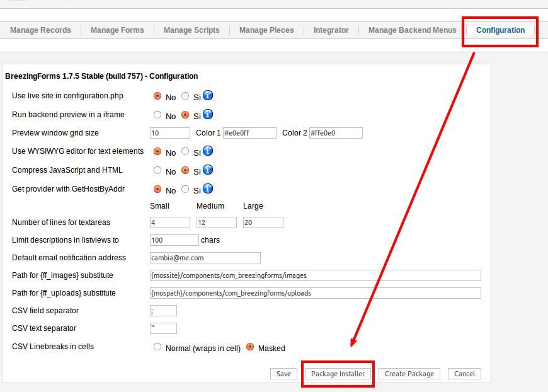The image size is (548, 392).
Task: Go to the Integrator tab
Action: click(x=331, y=30)
